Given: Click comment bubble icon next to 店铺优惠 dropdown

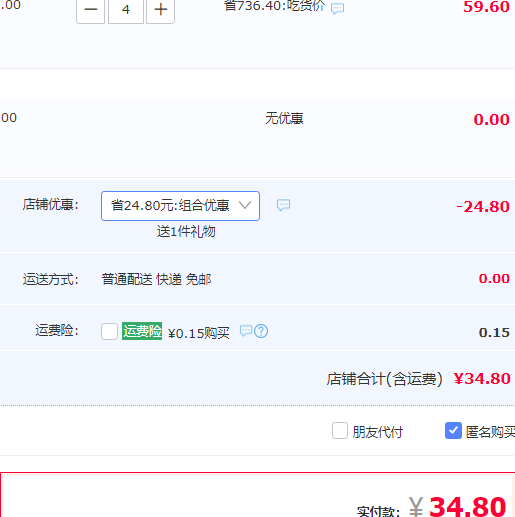Looking at the screenshot, I should [283, 205].
